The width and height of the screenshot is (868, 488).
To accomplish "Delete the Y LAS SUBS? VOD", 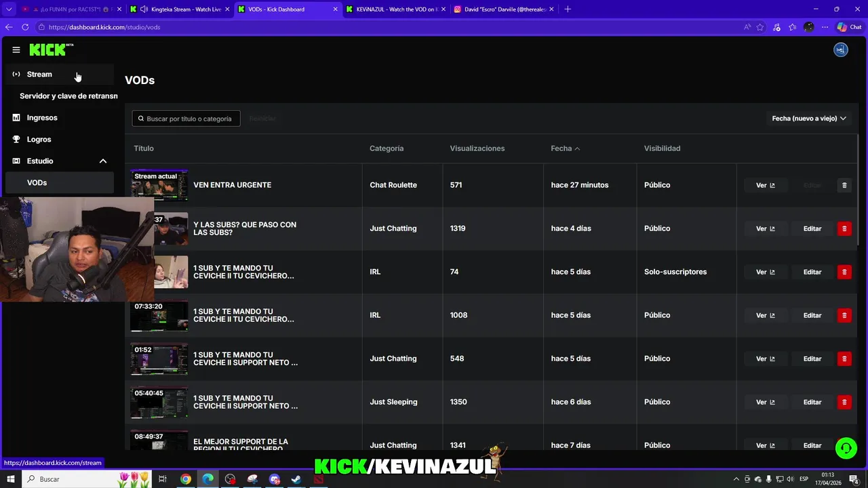I will click(x=844, y=228).
